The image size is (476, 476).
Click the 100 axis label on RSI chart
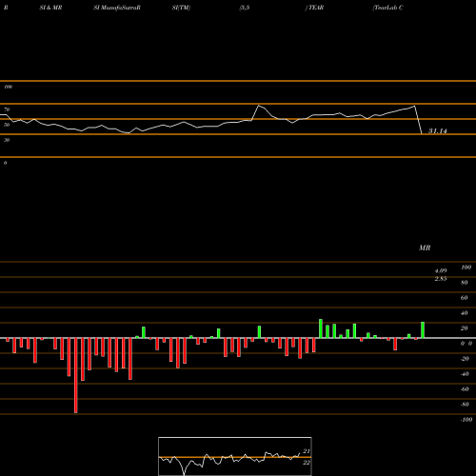tap(8, 87)
